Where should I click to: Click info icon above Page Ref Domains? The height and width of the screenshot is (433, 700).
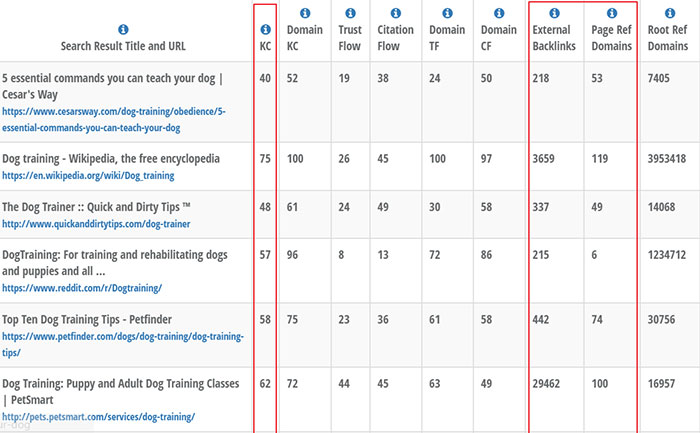(611, 13)
